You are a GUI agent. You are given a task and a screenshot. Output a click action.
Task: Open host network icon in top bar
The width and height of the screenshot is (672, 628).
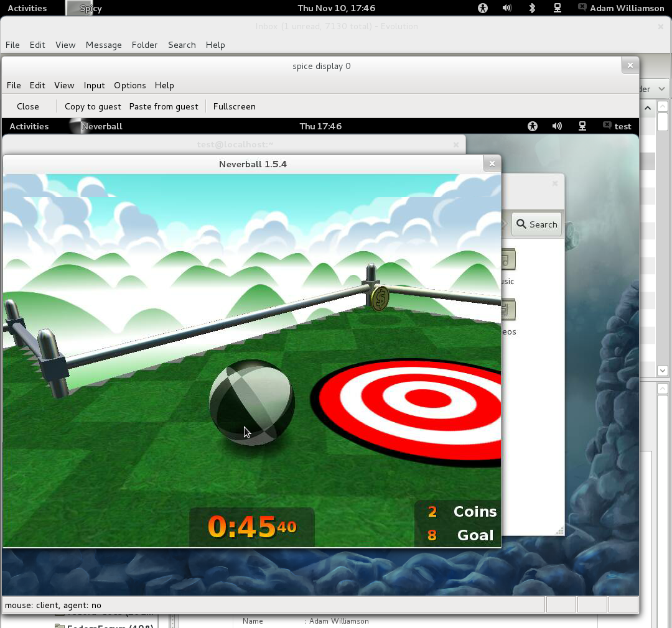557,8
